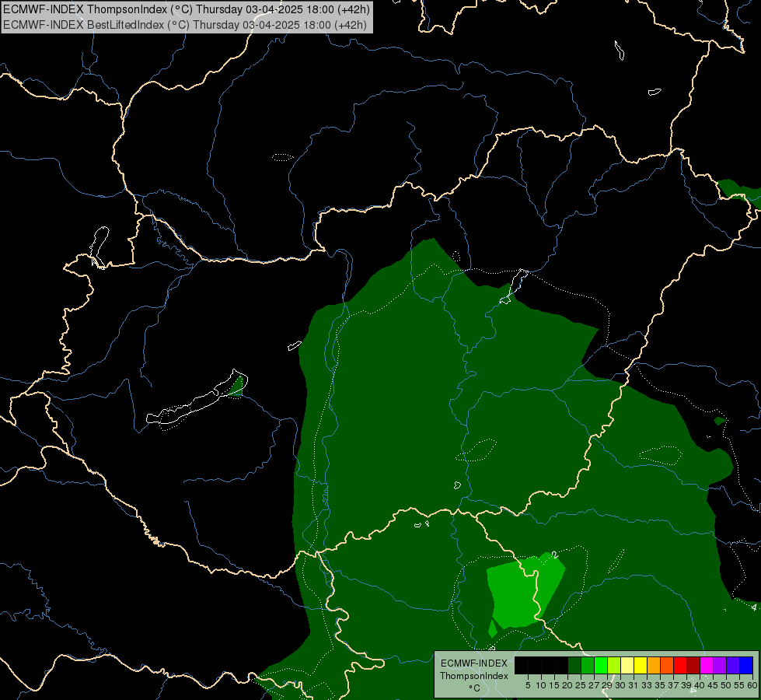Click the legend's ThompsonIndex label

474,676
